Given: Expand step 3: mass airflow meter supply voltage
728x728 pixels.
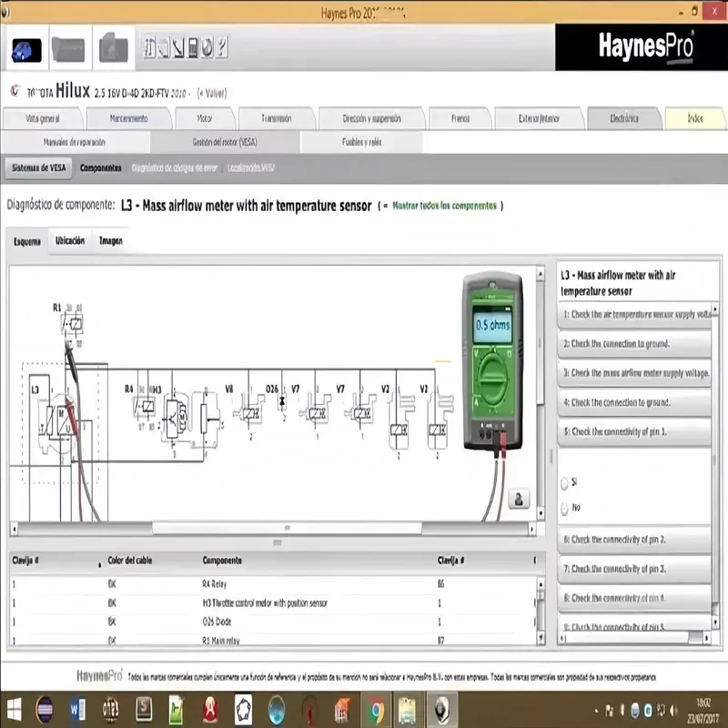Looking at the screenshot, I should tap(634, 374).
